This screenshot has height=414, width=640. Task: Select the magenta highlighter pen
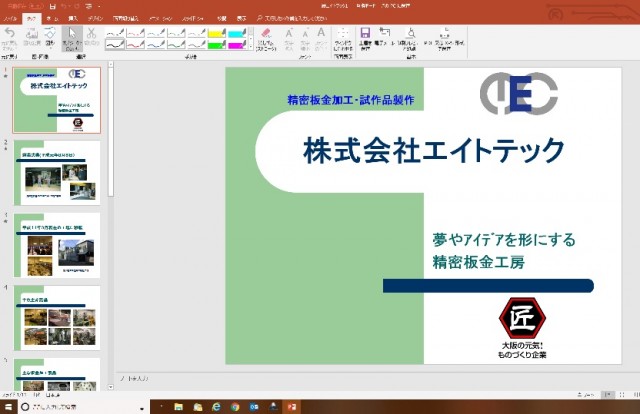(x=237, y=45)
